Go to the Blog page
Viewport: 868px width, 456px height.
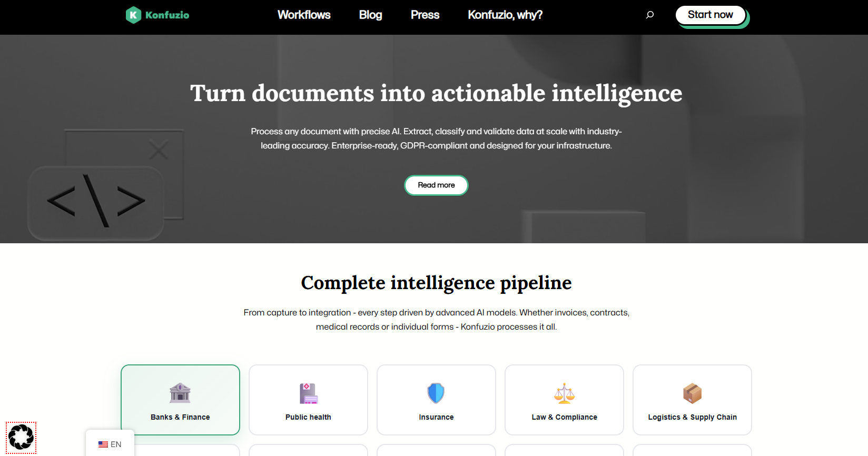point(370,15)
